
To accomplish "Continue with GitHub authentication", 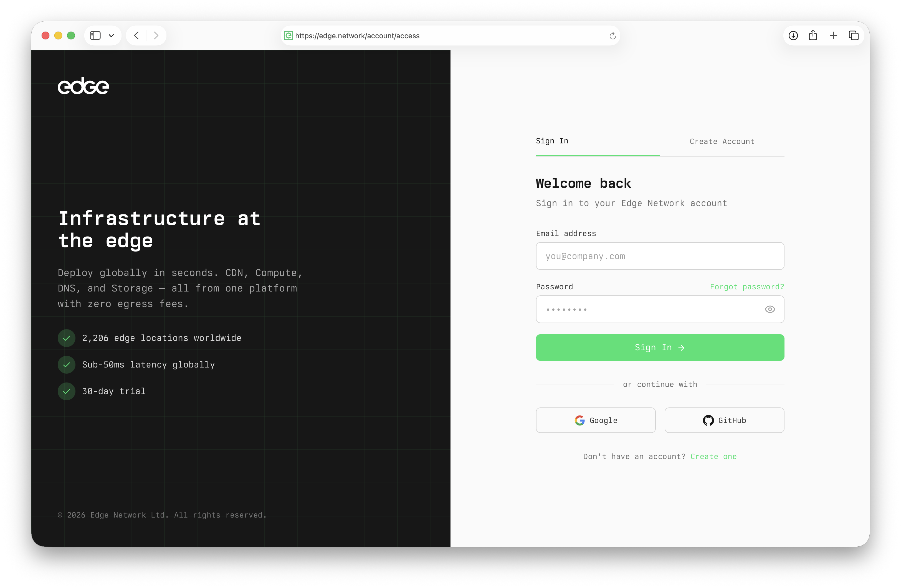I will click(x=724, y=420).
